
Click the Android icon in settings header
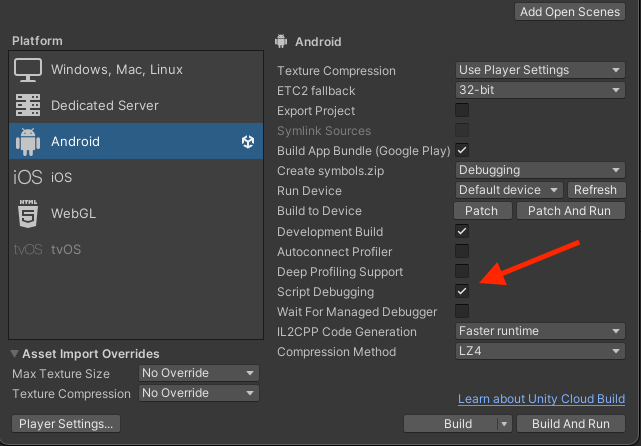[281, 42]
